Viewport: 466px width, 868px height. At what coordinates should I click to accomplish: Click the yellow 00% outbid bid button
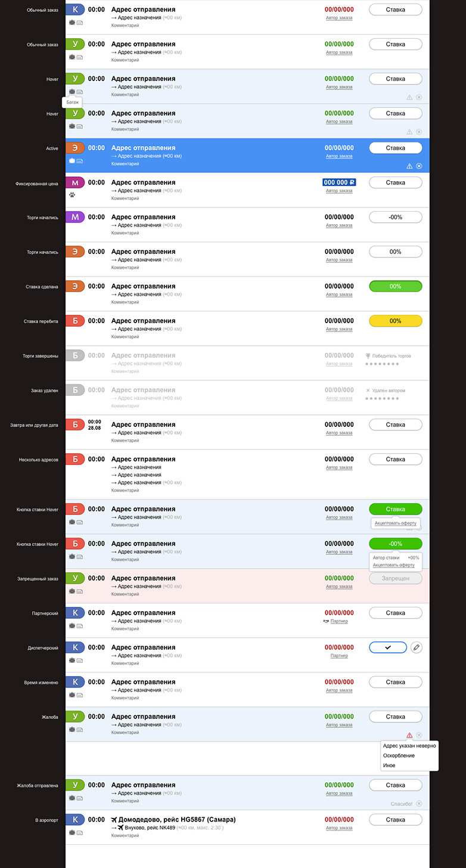396,321
